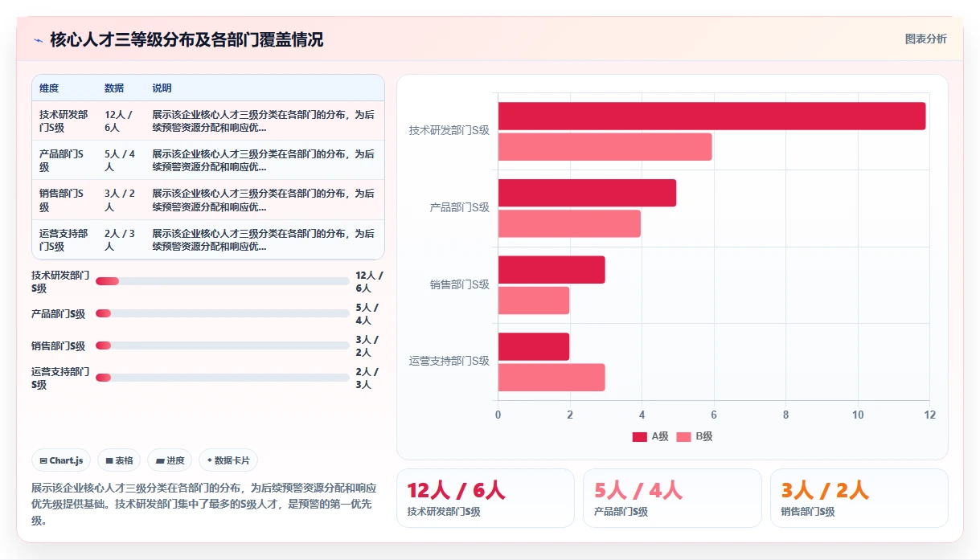Open the 12人 / 6人 stat card
This screenshot has height=560, width=980.
[486, 498]
